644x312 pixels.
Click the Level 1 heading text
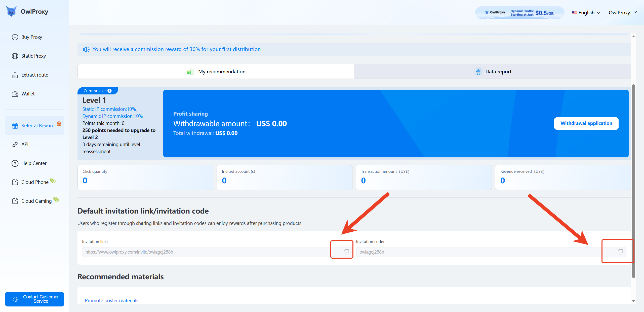tap(94, 100)
